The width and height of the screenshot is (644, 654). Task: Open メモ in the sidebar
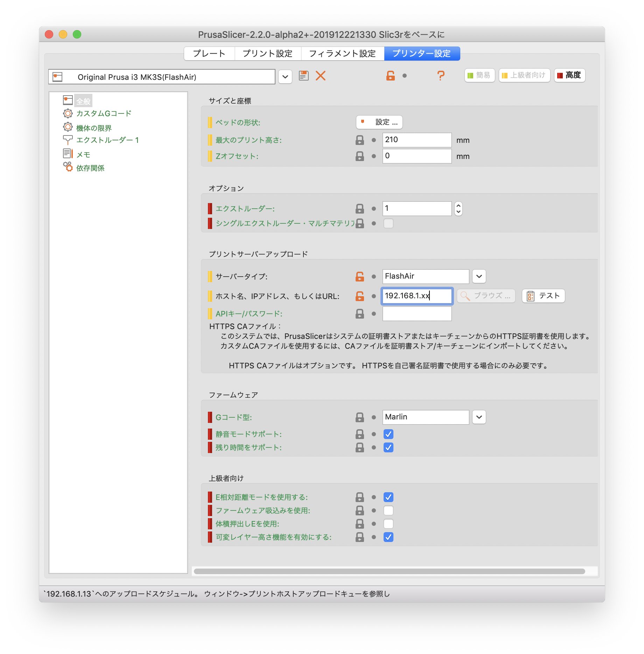(83, 154)
